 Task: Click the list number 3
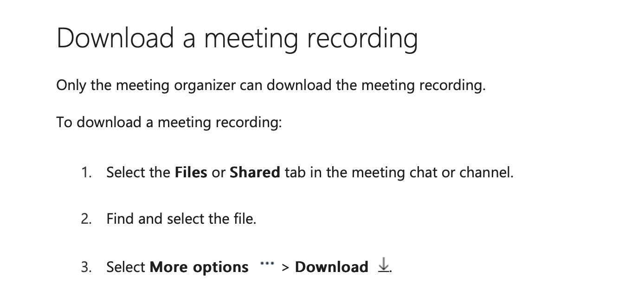(86, 267)
